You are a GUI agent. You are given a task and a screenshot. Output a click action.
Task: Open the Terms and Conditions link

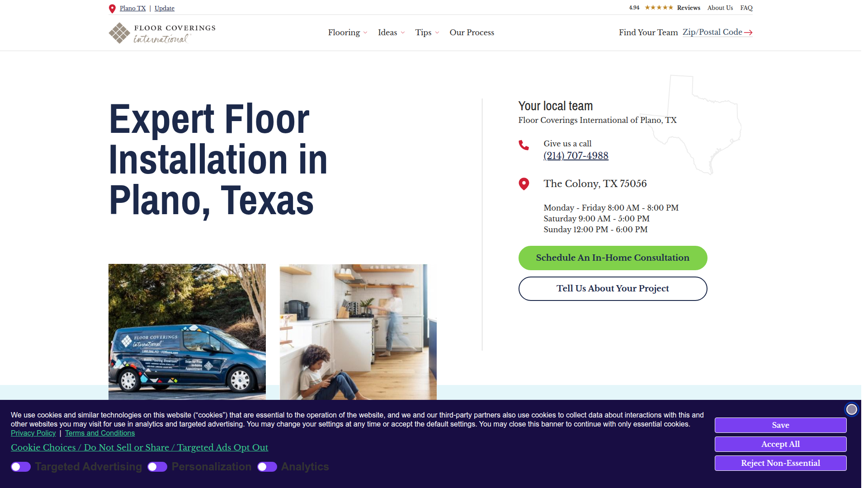(100, 433)
